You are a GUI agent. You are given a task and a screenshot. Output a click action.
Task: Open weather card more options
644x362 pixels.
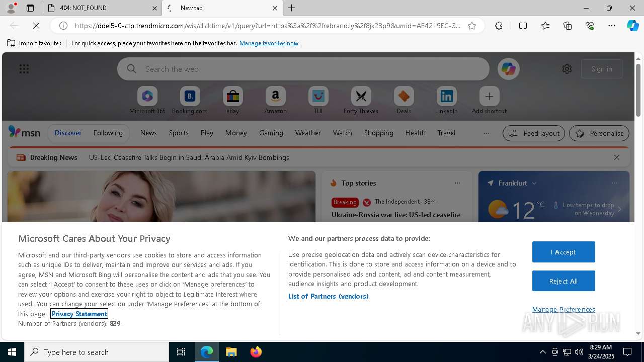click(x=614, y=183)
